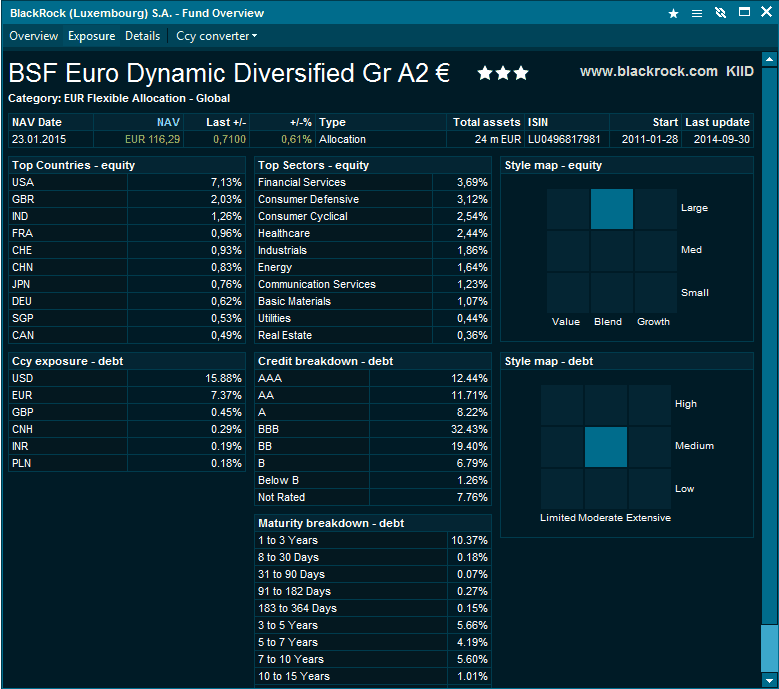Click the fund's three-star rating
The height and width of the screenshot is (689, 779).
pos(503,74)
